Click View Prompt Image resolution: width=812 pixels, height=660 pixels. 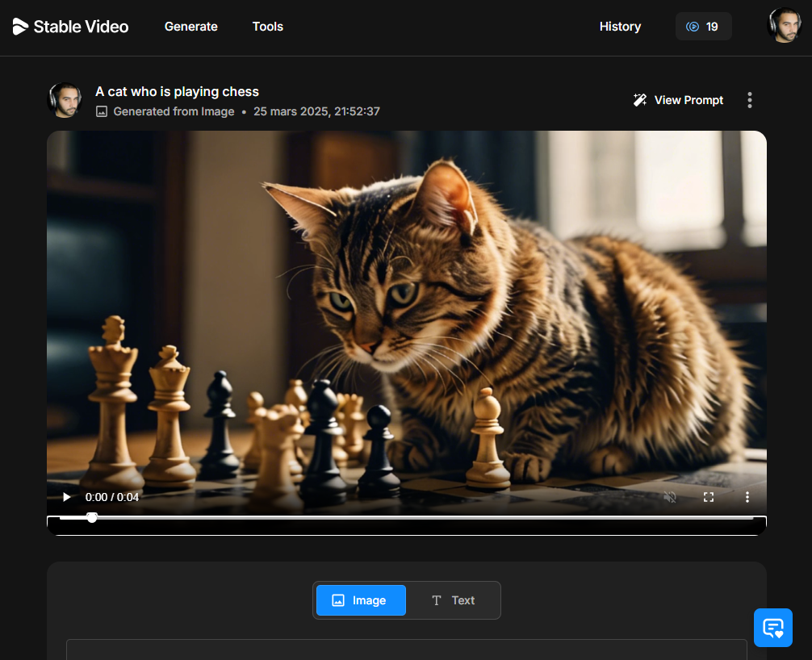(x=689, y=99)
